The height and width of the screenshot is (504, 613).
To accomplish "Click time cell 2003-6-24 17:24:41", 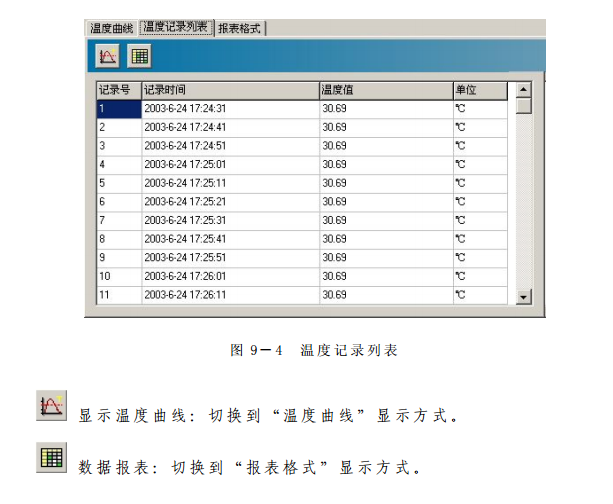I will [230, 127].
